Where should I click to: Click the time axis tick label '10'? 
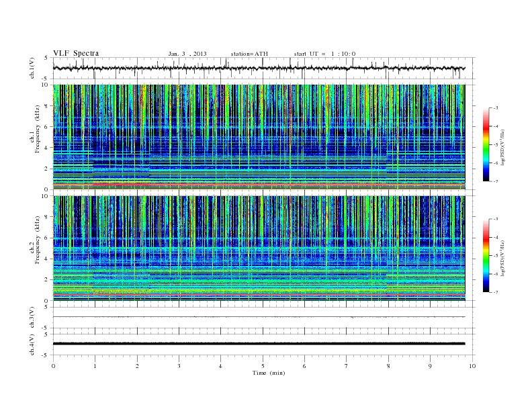click(x=472, y=366)
